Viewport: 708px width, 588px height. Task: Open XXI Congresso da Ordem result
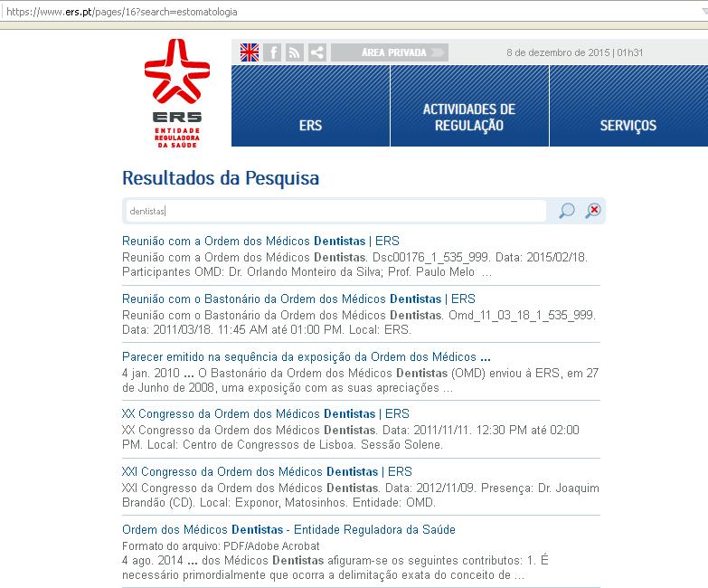point(267,471)
